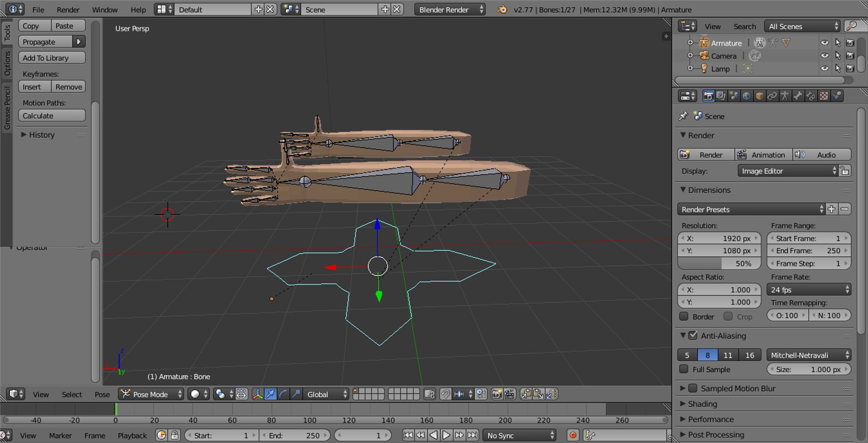This screenshot has width=868, height=443.
Task: Open the Global orientation dropdown
Action: pyautogui.click(x=325, y=394)
